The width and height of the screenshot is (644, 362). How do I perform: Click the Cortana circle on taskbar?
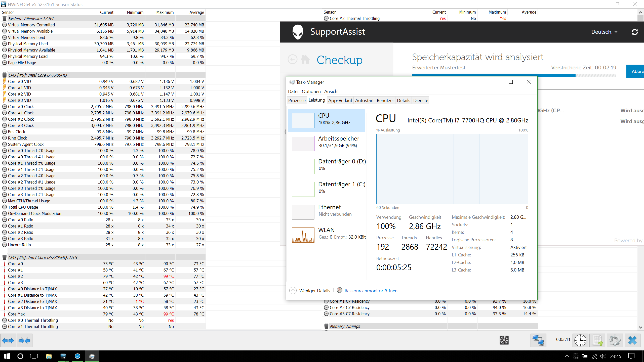pyautogui.click(x=20, y=356)
